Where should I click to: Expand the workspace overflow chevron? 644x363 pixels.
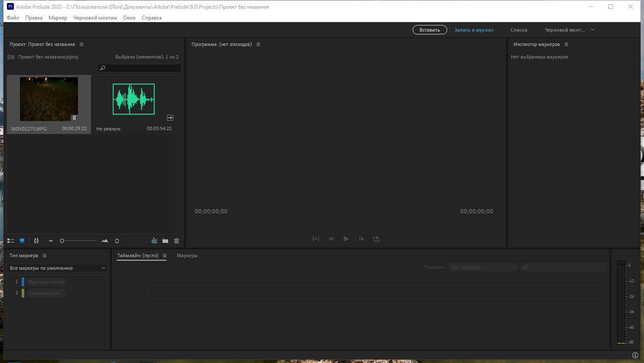point(592,29)
